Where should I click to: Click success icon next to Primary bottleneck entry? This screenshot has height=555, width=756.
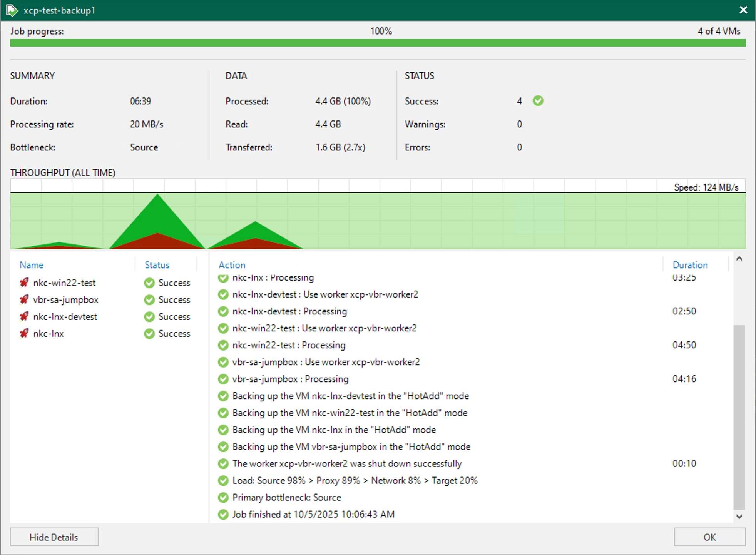click(223, 497)
